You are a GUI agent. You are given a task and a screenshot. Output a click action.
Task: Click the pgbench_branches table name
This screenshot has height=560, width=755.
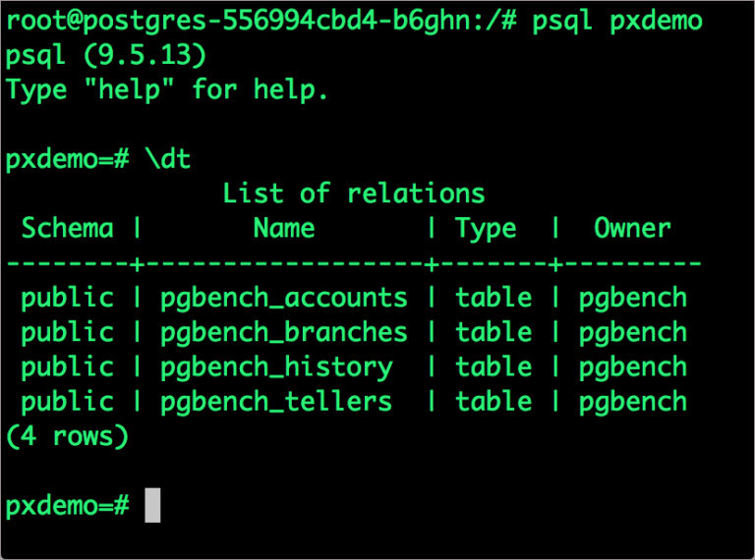[x=283, y=332]
